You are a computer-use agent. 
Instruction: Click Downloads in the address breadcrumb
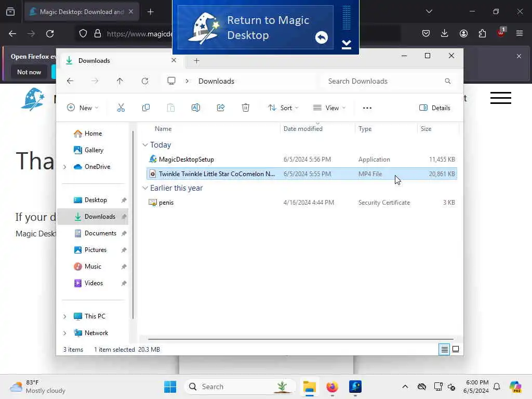click(216, 81)
